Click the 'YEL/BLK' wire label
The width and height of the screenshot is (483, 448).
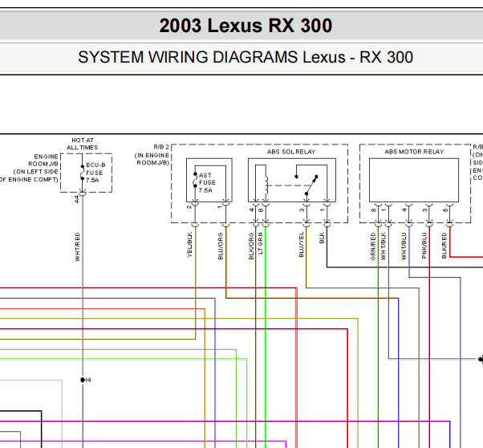(x=189, y=245)
